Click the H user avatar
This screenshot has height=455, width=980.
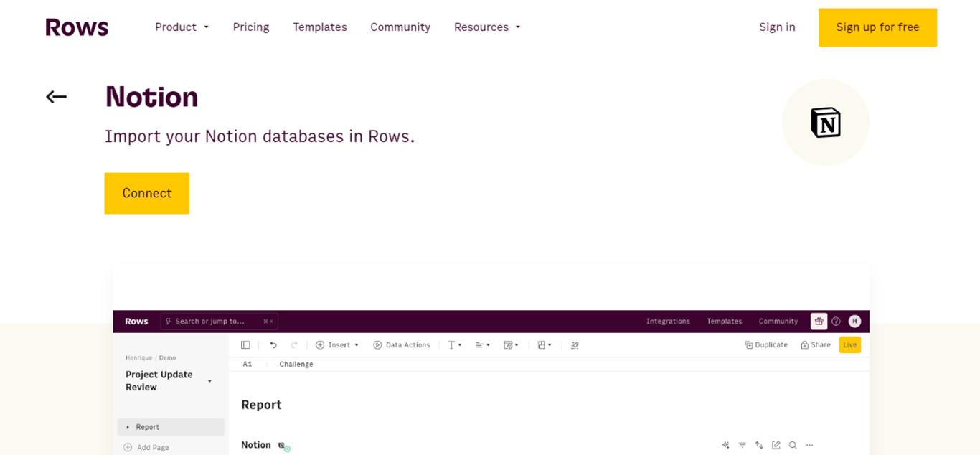point(854,322)
